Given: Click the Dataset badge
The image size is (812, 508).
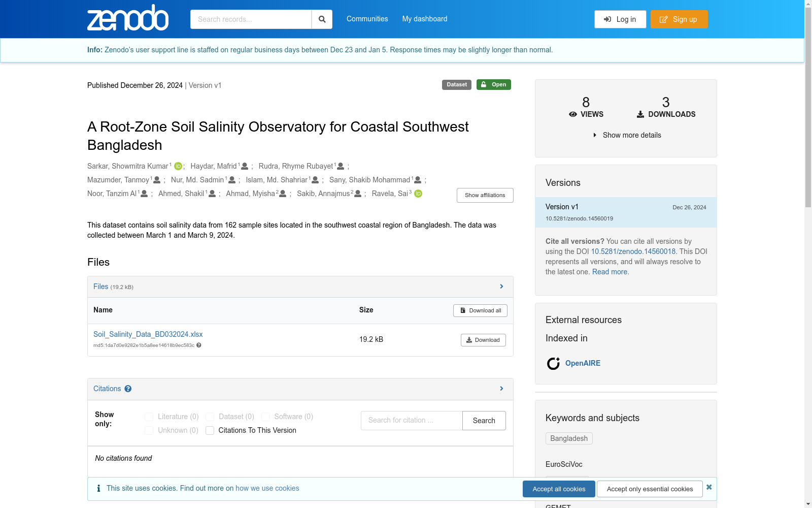Looking at the screenshot, I should 457,85.
